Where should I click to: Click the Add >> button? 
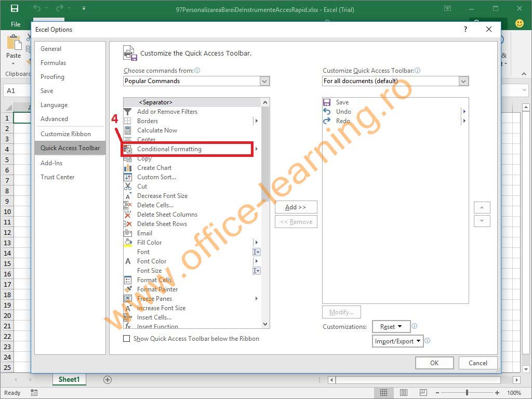296,207
